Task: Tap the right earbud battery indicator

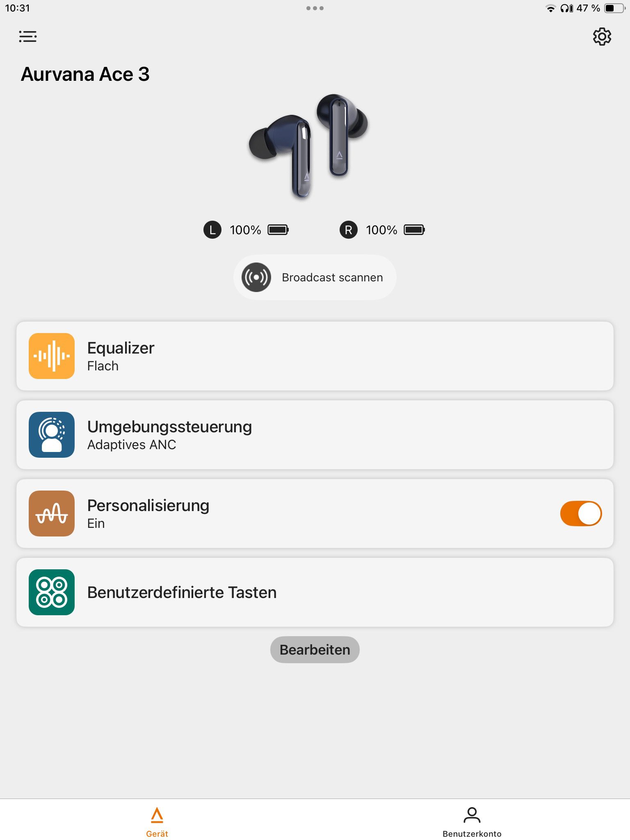Action: click(414, 230)
